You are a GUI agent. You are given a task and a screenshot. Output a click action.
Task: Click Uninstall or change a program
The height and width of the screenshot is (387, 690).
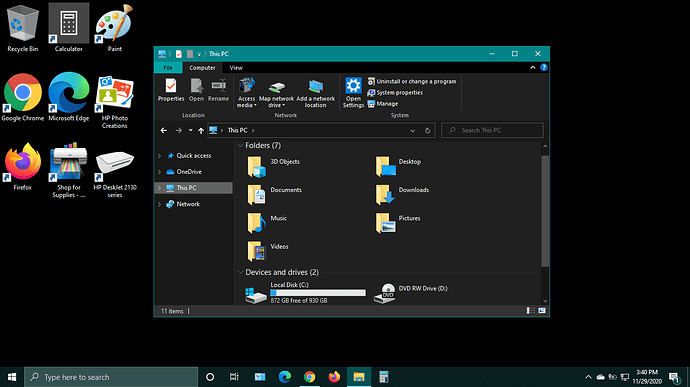pyautogui.click(x=412, y=81)
